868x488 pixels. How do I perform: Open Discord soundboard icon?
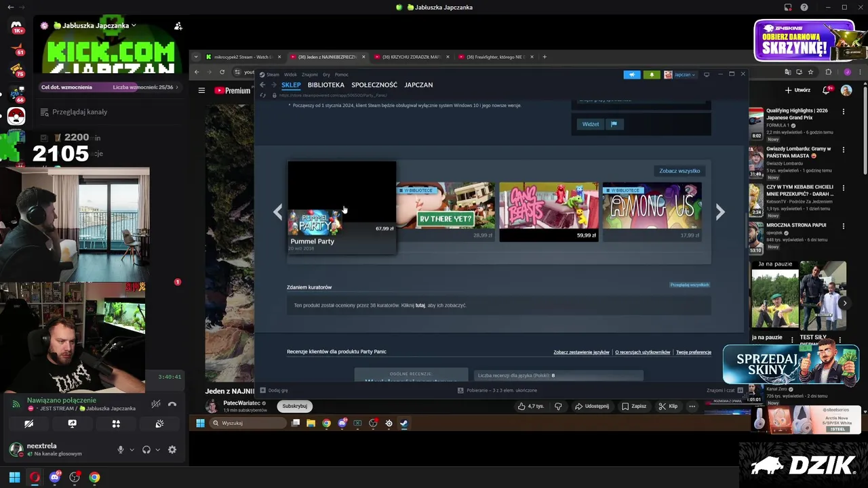[159, 424]
